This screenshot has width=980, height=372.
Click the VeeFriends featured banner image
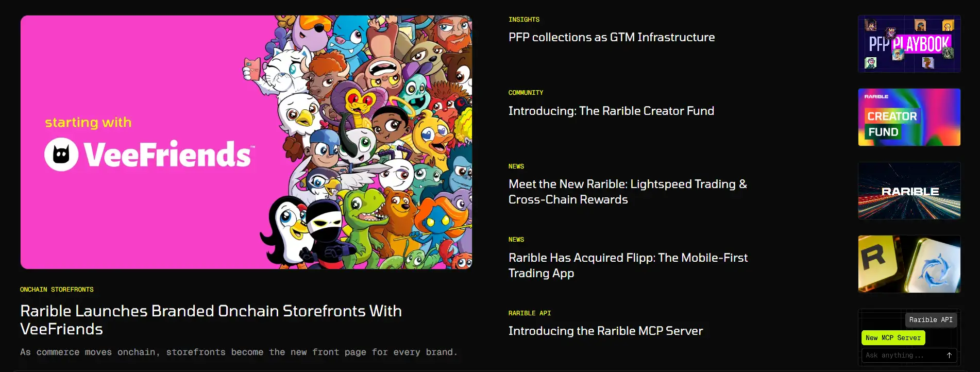pyautogui.click(x=246, y=142)
